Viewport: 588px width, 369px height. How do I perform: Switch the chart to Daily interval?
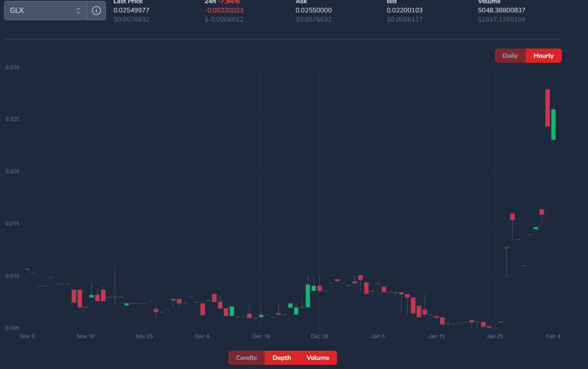point(510,56)
